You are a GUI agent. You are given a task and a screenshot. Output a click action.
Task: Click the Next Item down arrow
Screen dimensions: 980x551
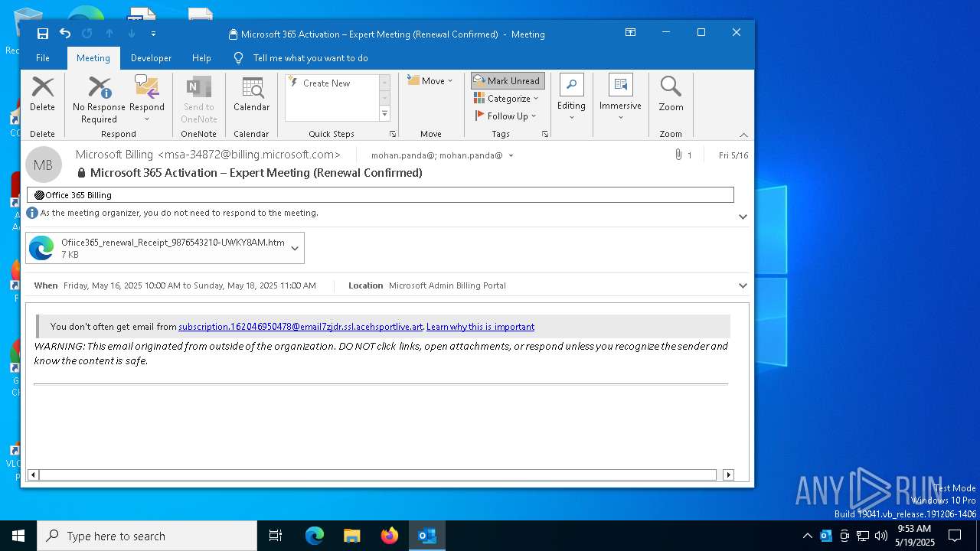click(132, 34)
